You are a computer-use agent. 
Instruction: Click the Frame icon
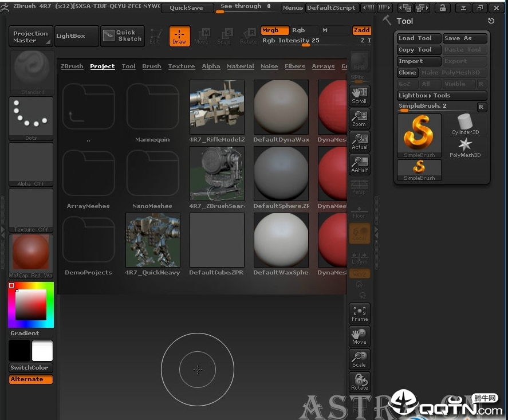pyautogui.click(x=360, y=313)
